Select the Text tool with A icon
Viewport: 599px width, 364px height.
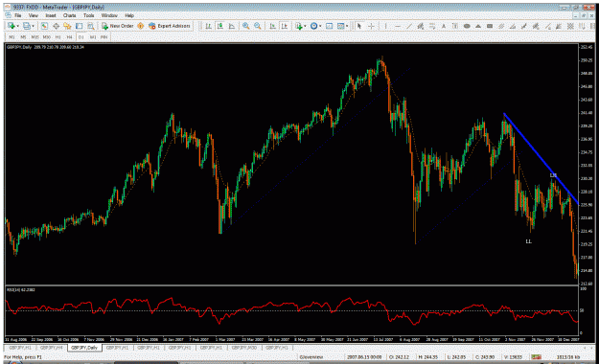click(x=444, y=26)
